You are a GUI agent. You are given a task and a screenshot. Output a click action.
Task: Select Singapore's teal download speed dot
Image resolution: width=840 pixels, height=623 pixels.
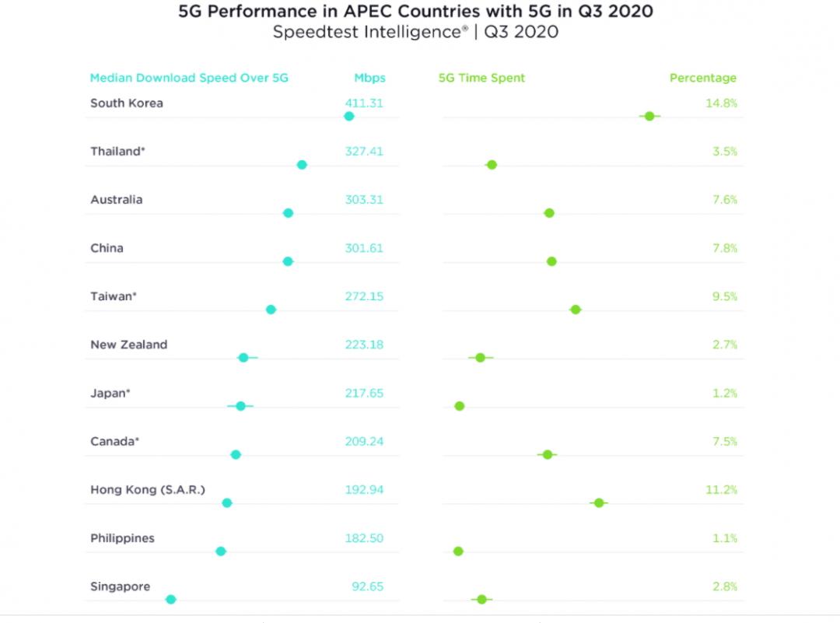171,599
